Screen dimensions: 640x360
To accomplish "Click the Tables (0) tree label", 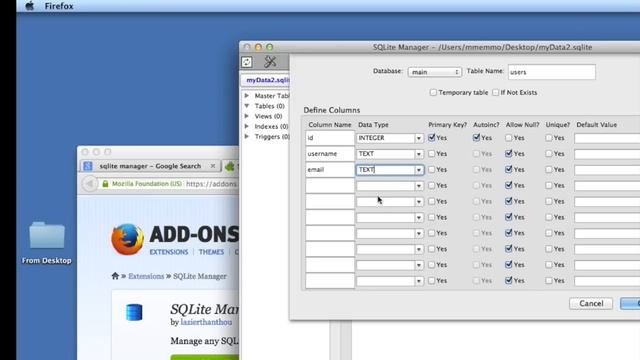I will pos(269,106).
